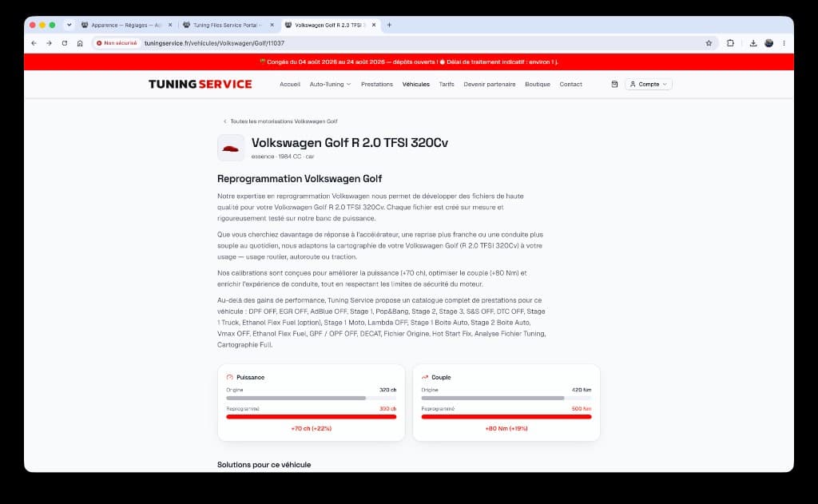Click the Volkswagen Golf R 2.0 TFSI 320Cv heading
The height and width of the screenshot is (504, 818).
click(350, 143)
